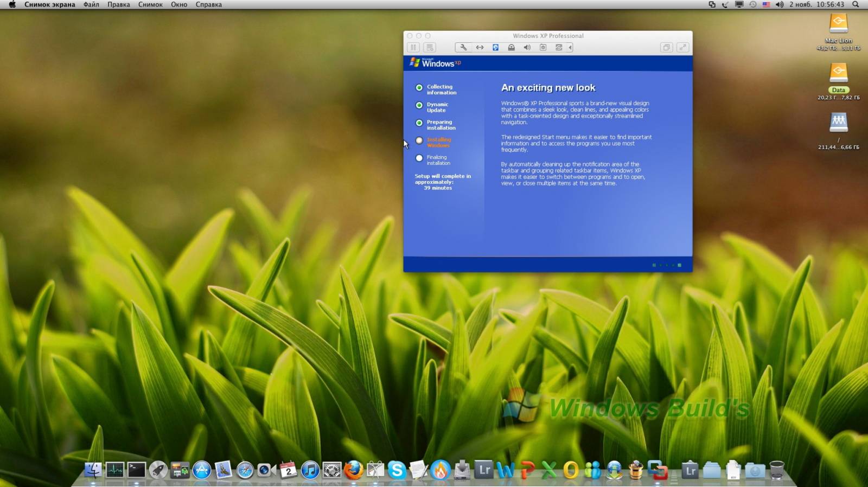The image size is (868, 487).
Task: Click the blue hard disk icon
Action: click(x=495, y=47)
